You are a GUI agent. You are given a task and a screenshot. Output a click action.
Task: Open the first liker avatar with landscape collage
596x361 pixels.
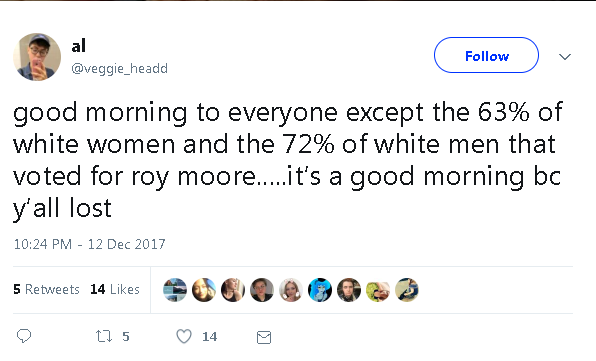[175, 290]
